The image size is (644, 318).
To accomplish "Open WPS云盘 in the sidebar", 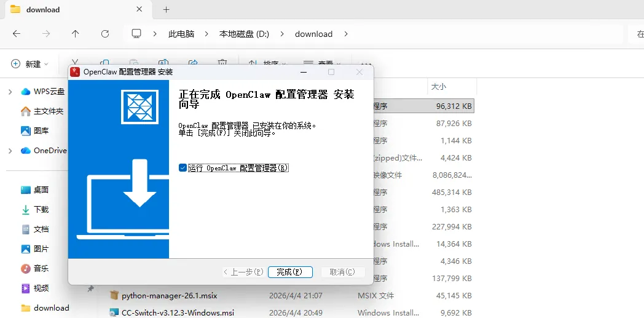I will point(43,92).
